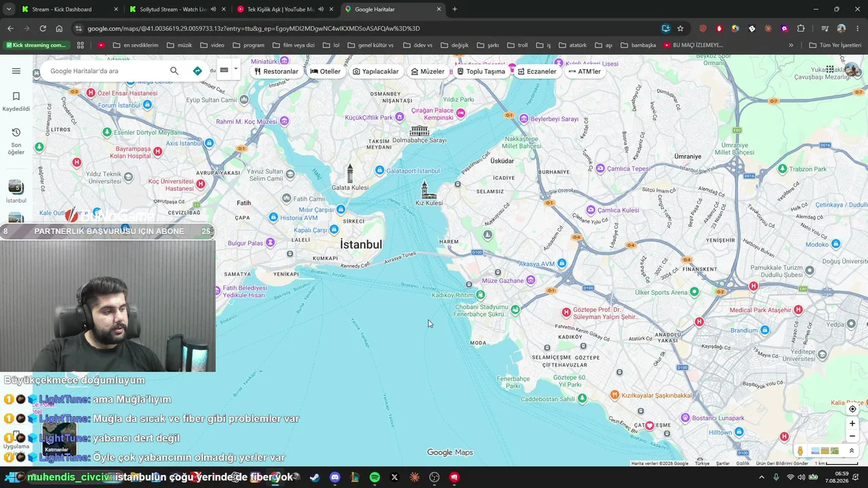Open the Google account avatar on map
This screenshot has width=868, height=488.
852,70
